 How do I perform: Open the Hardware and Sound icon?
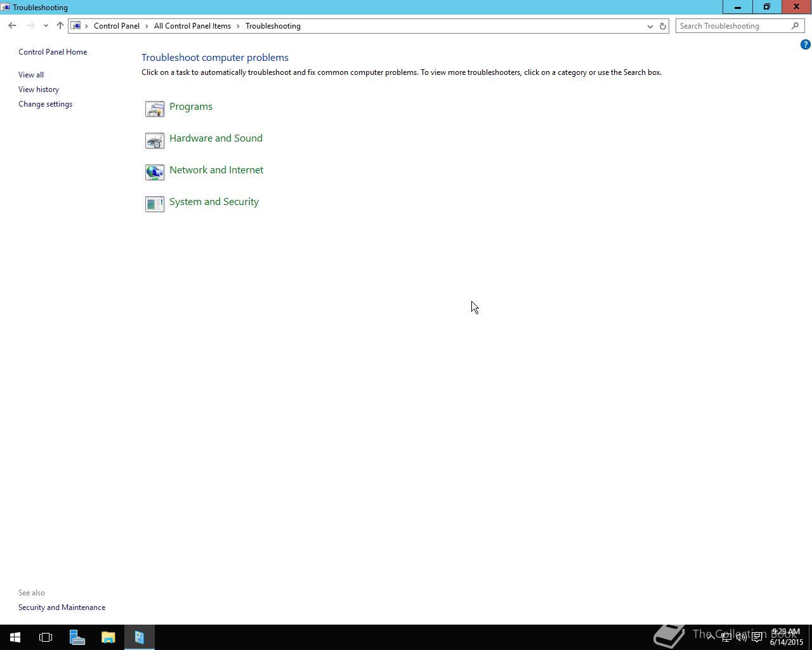pyautogui.click(x=155, y=140)
